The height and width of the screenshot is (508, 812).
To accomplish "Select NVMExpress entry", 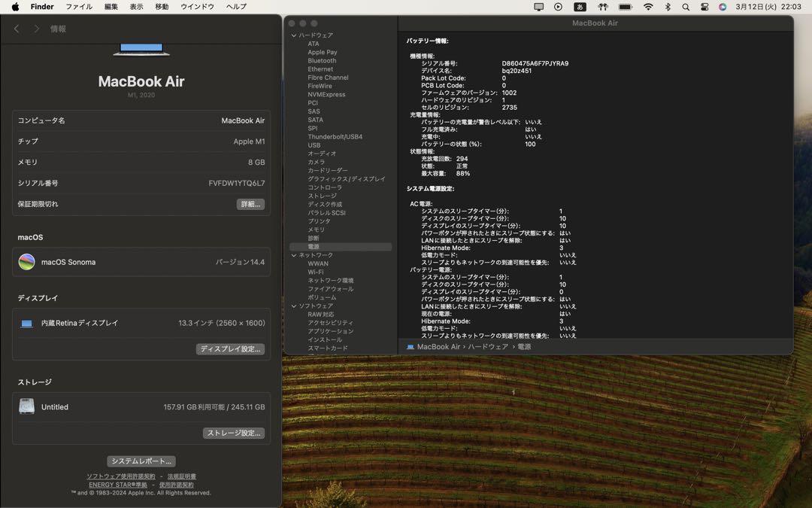I will point(326,94).
